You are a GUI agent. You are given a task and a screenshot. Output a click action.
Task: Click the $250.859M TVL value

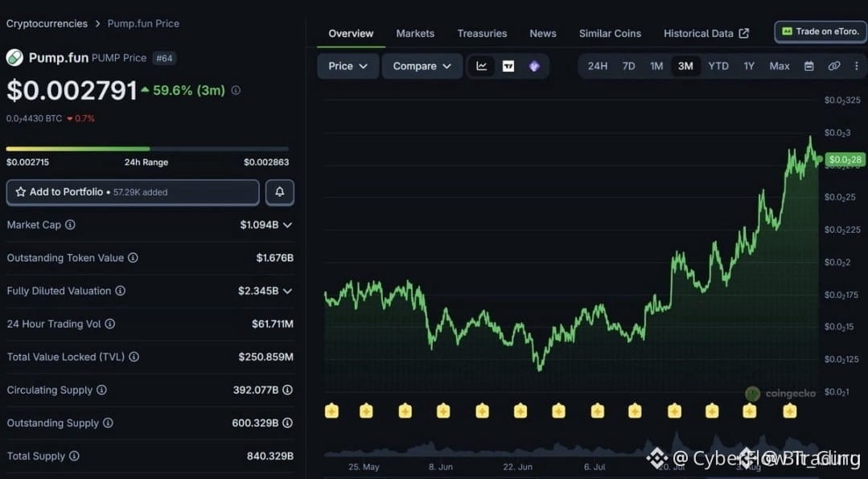pyautogui.click(x=265, y=357)
